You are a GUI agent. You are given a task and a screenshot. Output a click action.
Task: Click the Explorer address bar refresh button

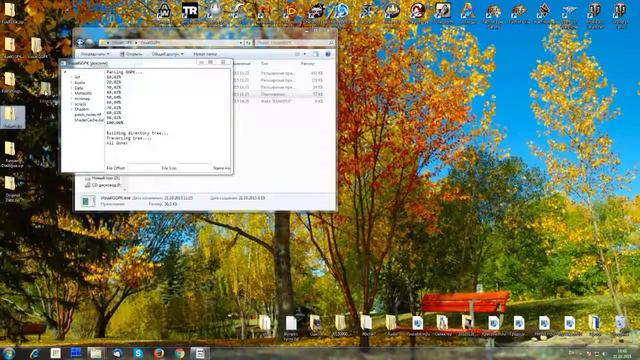248,42
